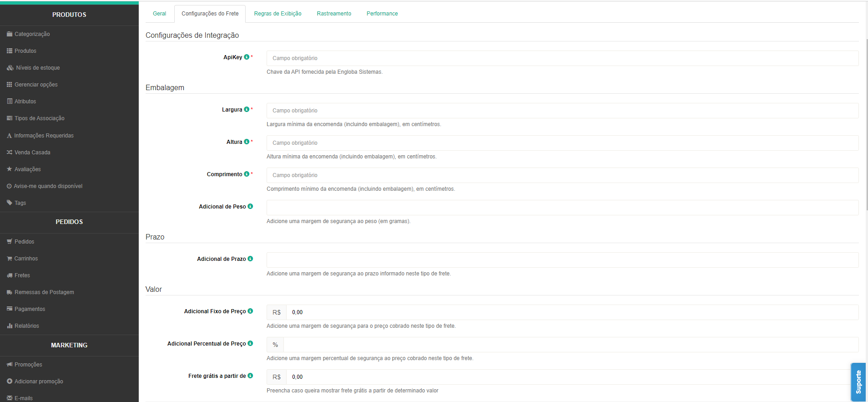Screen dimensions: 868x402
Task: Open the Regras de Exibição tab
Action: 278,14
